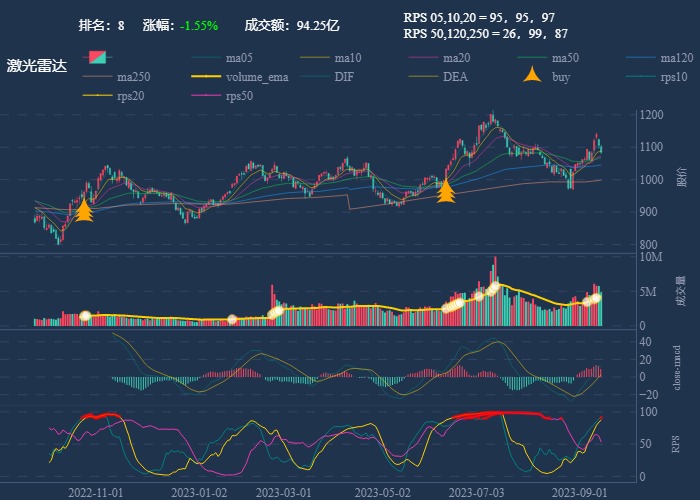Toggle the buy signal legend icon
Image resolution: width=700 pixels, height=500 pixels.
[534, 77]
